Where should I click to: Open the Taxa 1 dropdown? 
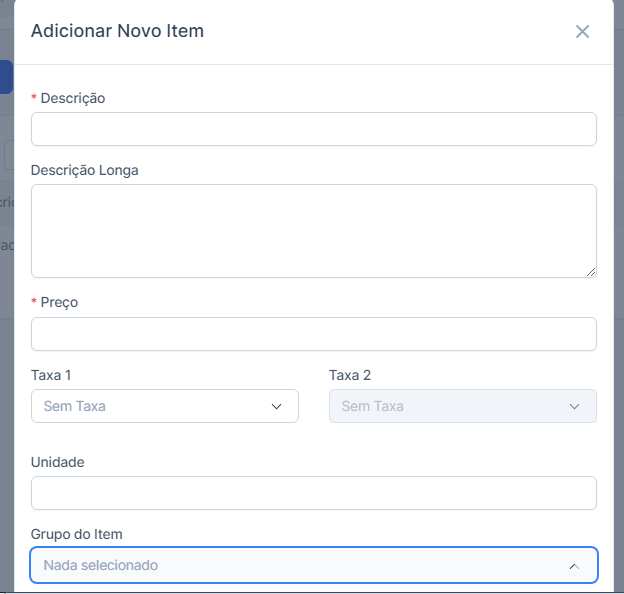click(164, 406)
